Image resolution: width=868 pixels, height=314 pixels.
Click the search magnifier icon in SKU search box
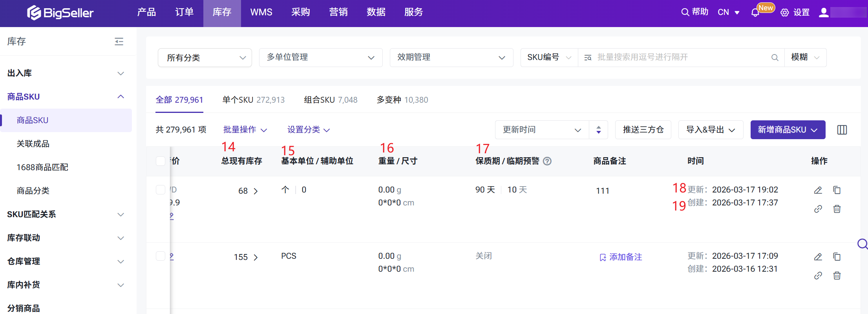point(775,58)
